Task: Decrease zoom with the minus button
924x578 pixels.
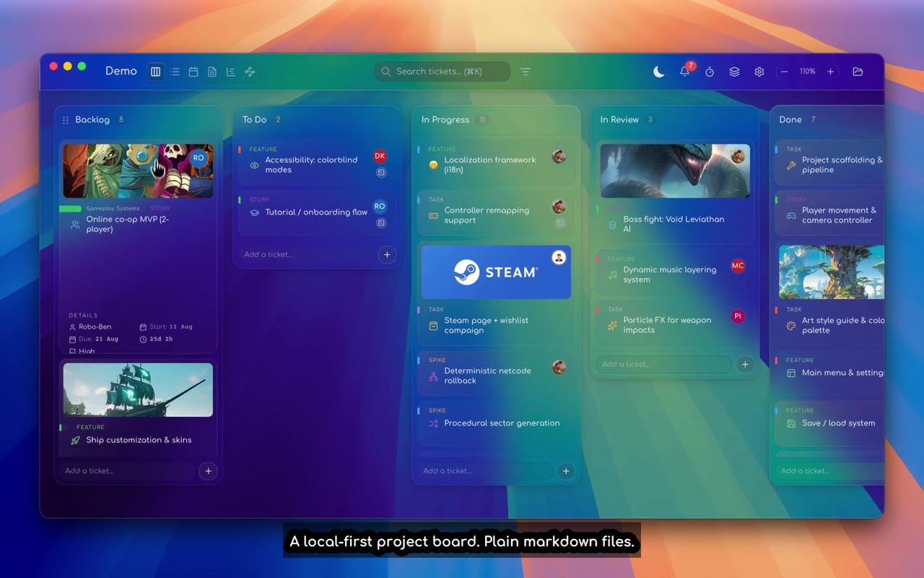Action: (x=785, y=72)
